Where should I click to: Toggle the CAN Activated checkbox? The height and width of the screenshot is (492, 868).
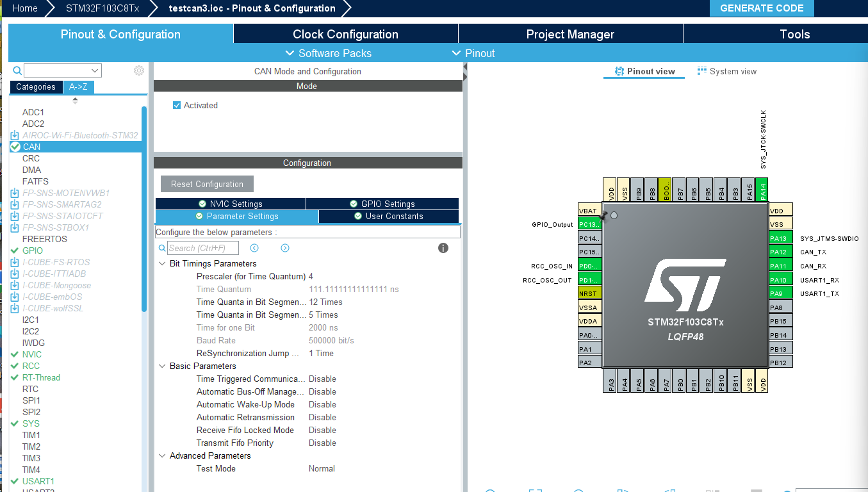pos(177,105)
